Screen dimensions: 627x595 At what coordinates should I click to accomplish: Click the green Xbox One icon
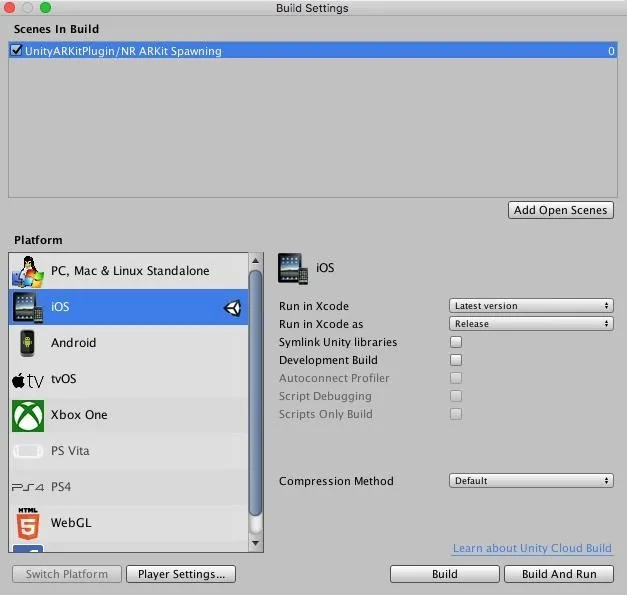point(28,416)
